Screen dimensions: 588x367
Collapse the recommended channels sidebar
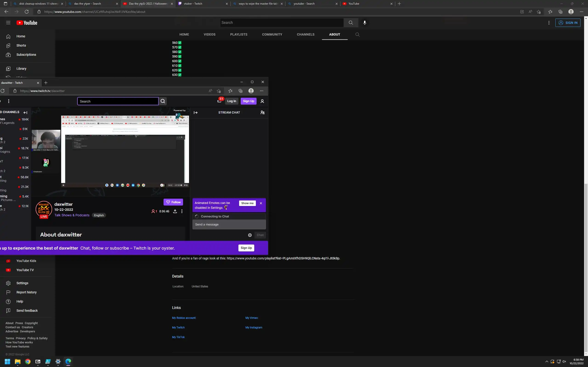click(25, 112)
